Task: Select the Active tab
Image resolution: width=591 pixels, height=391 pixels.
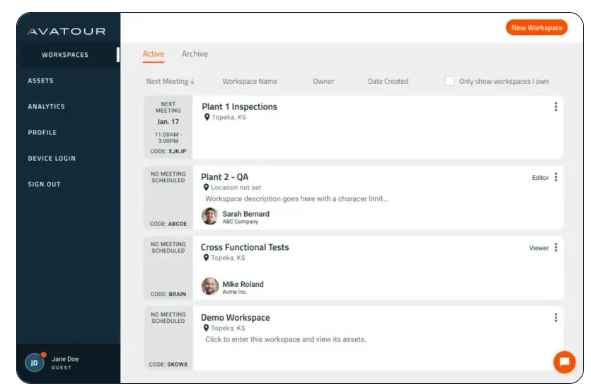Action: pos(153,54)
